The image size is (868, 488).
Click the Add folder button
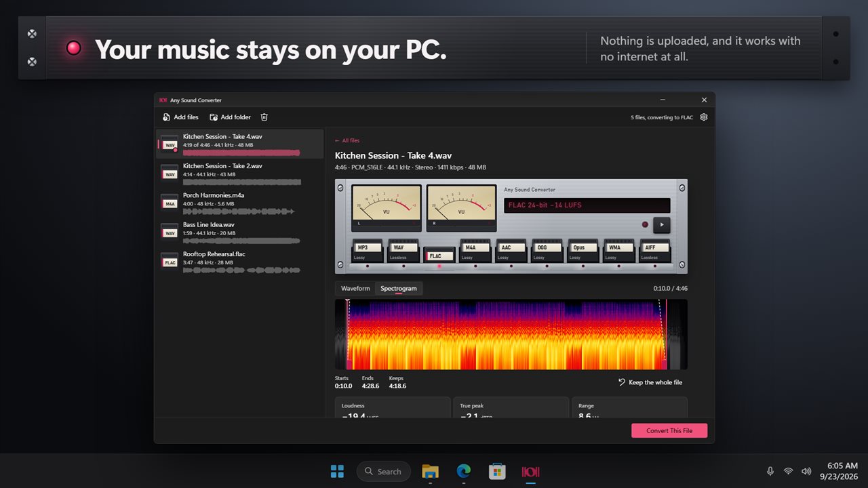coord(230,117)
